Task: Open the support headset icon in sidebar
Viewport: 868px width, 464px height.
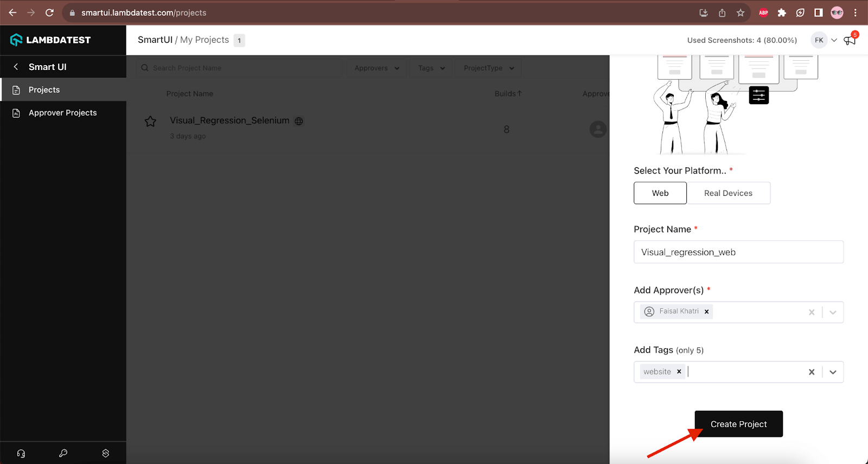Action: 21,453
